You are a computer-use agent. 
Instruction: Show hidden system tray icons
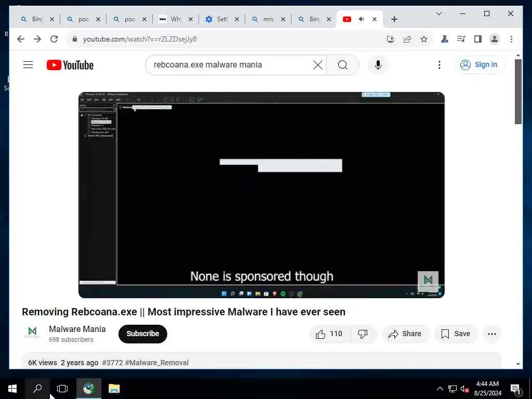(x=440, y=389)
